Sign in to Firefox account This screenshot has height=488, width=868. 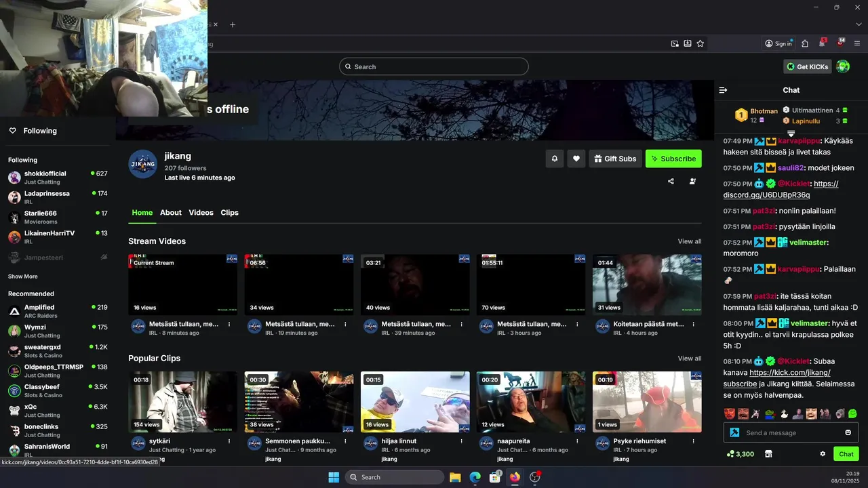tap(778, 43)
